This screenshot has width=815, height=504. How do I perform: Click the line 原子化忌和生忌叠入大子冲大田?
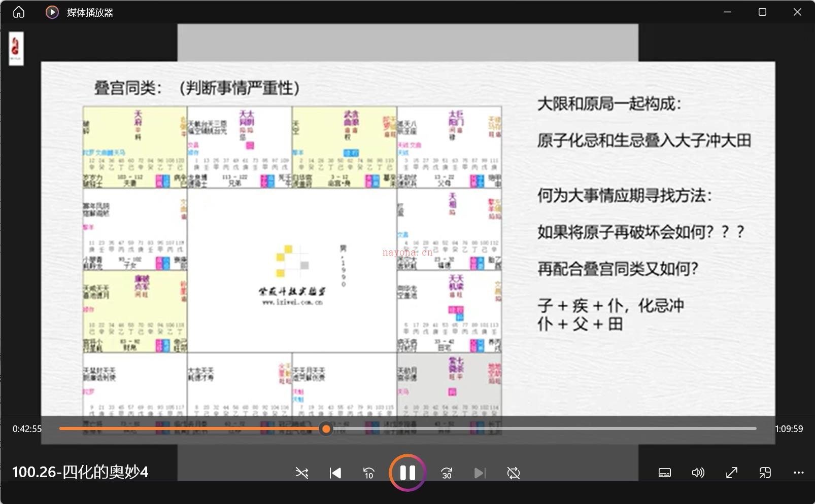(x=644, y=140)
